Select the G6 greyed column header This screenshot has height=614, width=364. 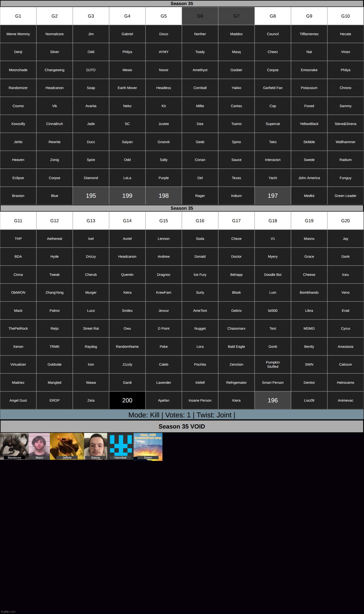pyautogui.click(x=200, y=16)
